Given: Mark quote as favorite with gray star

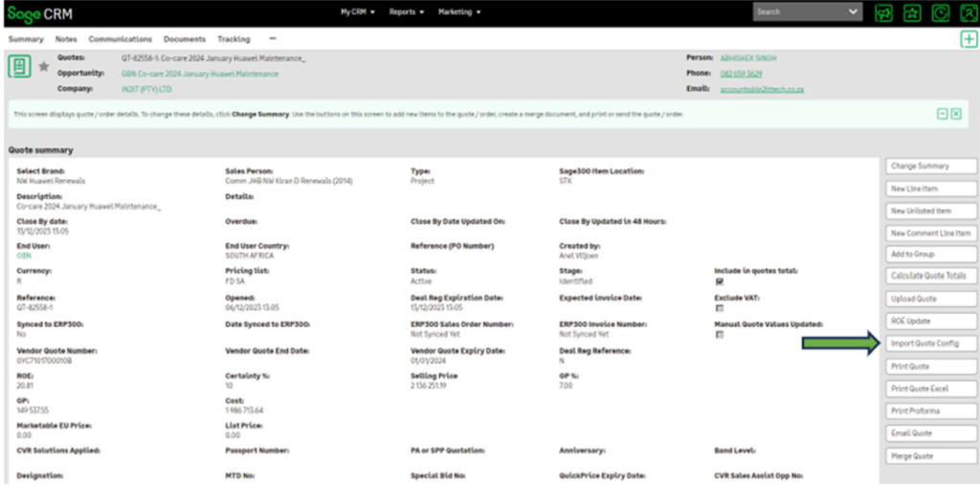Looking at the screenshot, I should pyautogui.click(x=43, y=67).
